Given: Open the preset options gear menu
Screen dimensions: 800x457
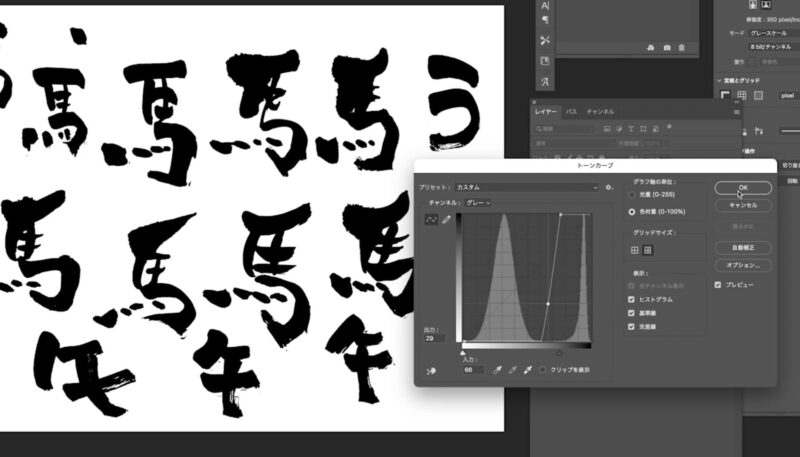Looking at the screenshot, I should click(609, 187).
